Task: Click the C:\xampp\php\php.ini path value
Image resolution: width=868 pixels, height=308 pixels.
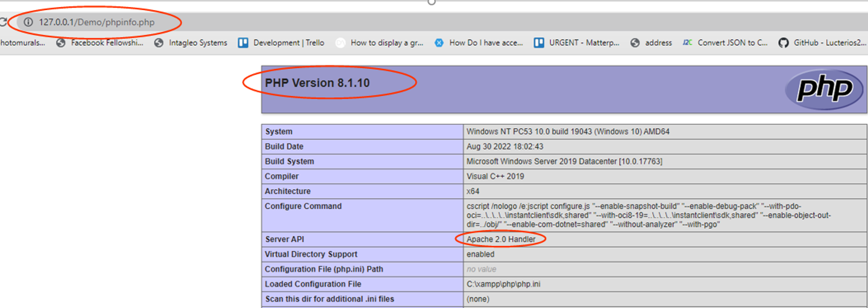Action: coord(503,284)
